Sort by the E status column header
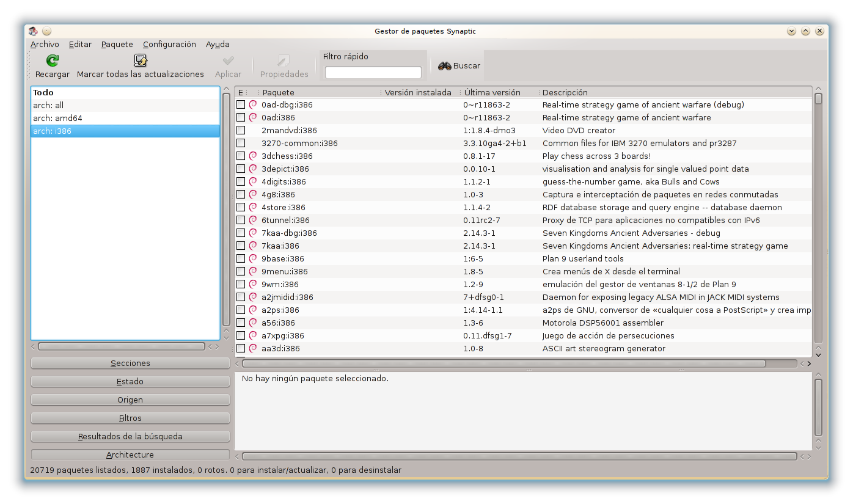 point(241,92)
